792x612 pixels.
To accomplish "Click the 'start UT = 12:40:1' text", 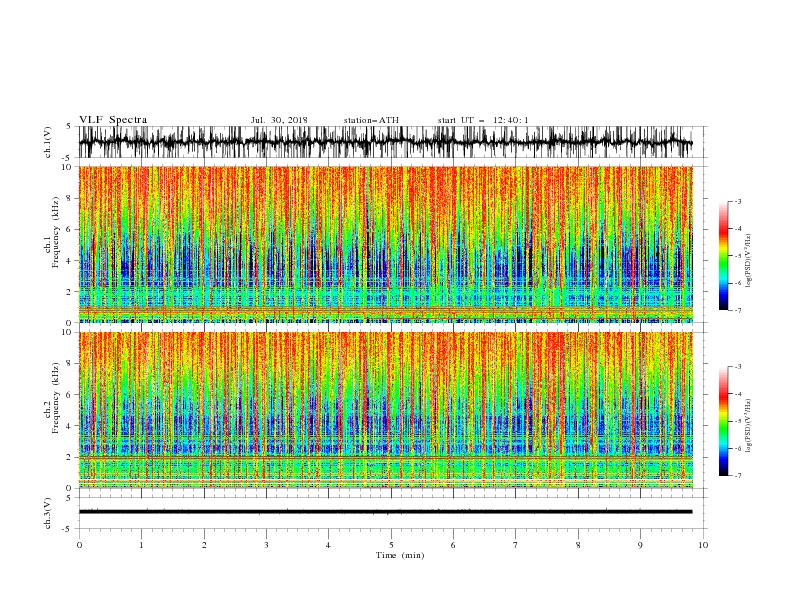I will pyautogui.click(x=483, y=120).
